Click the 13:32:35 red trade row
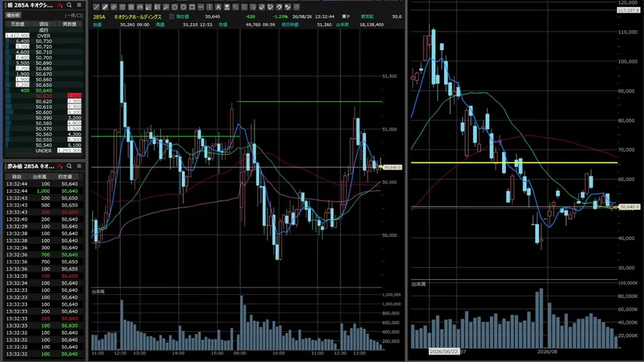 pyautogui.click(x=44, y=276)
